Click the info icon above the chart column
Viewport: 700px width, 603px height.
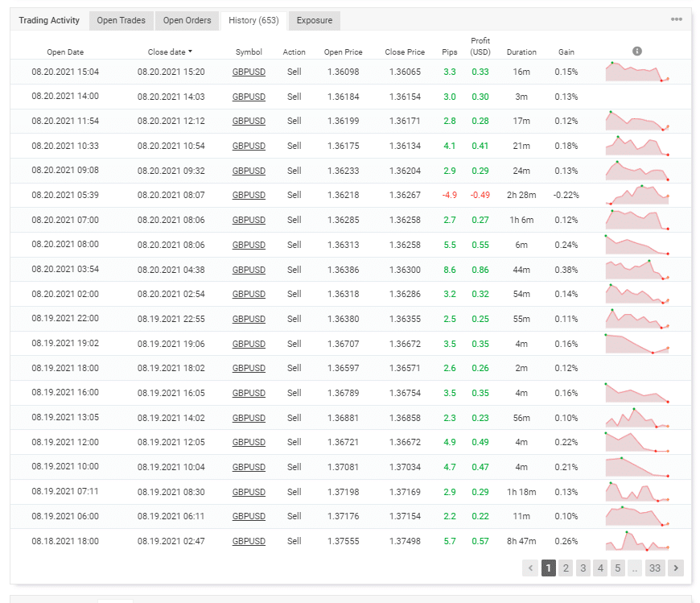[636, 50]
